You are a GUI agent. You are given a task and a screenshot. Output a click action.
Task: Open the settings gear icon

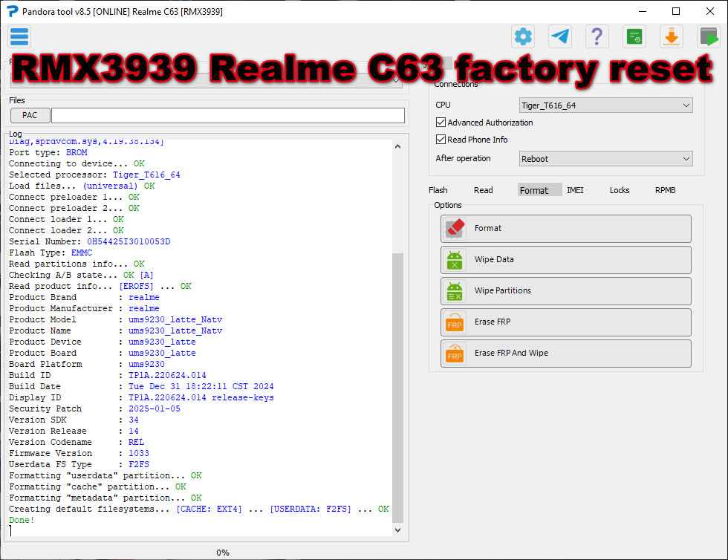point(523,36)
